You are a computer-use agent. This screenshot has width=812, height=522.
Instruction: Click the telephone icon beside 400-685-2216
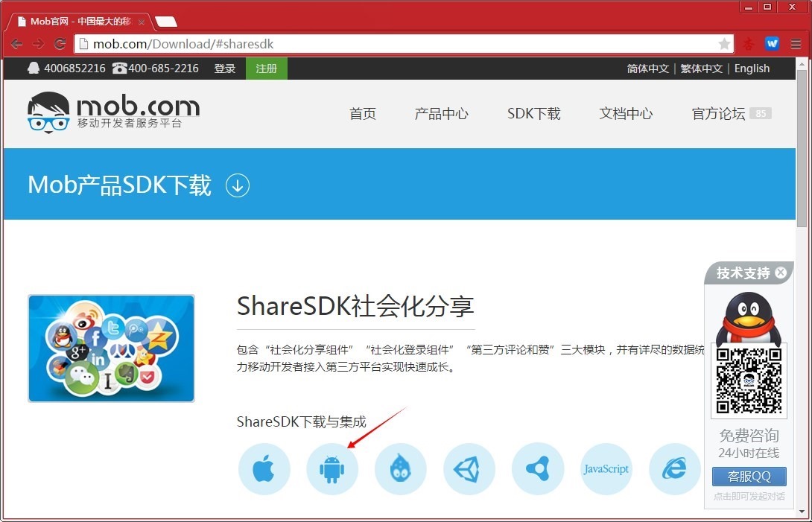[119, 69]
